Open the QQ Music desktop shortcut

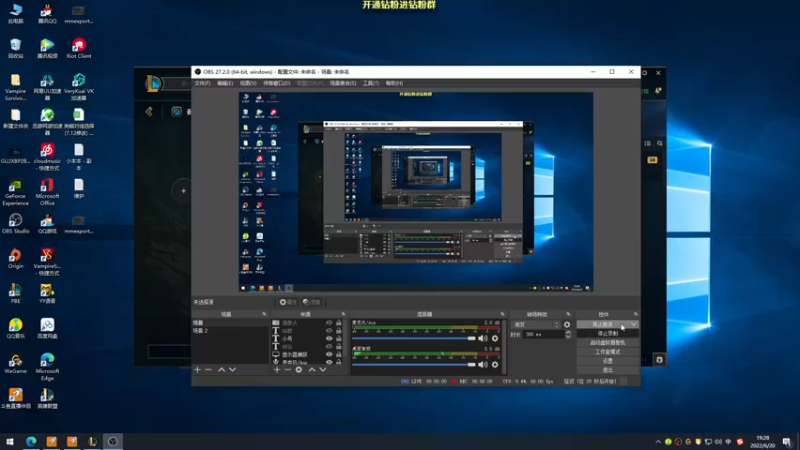pyautogui.click(x=15, y=329)
